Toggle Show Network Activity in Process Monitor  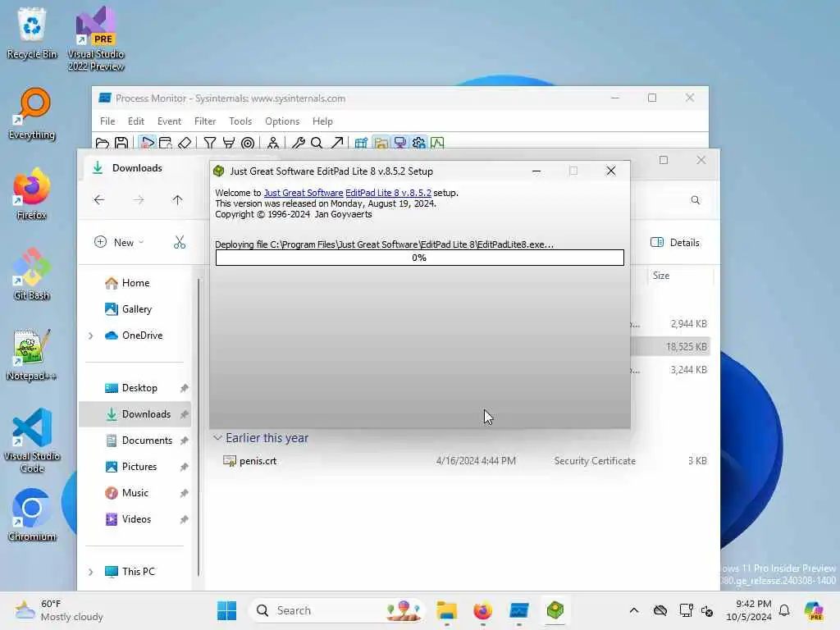399,143
